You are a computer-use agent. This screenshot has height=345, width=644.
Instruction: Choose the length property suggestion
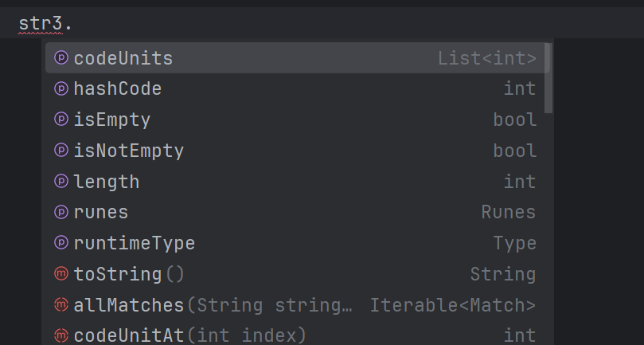107,181
